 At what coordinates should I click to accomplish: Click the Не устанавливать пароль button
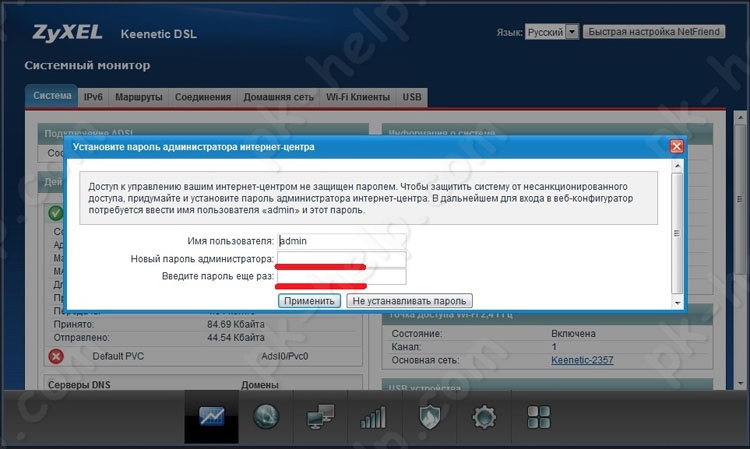(409, 301)
